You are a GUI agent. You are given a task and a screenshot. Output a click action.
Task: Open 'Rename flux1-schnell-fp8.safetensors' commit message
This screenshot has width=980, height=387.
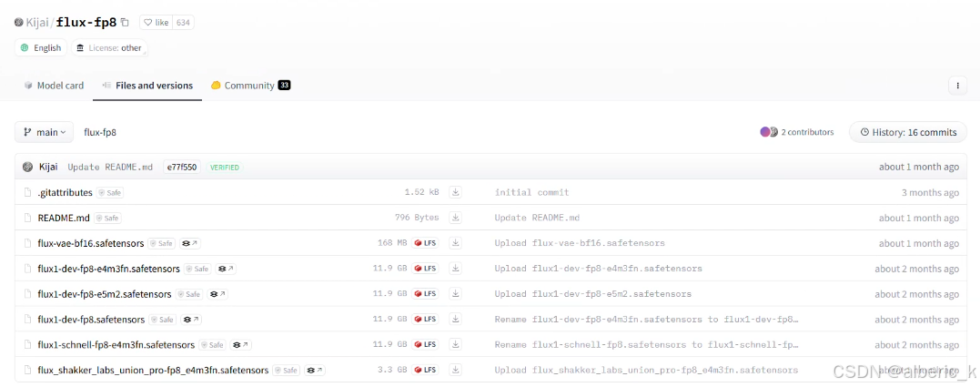click(x=646, y=344)
